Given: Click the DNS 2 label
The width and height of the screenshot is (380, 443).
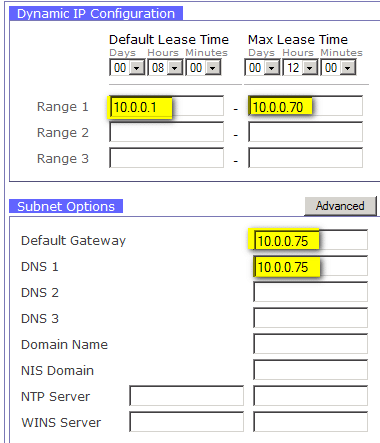Looking at the screenshot, I should click(x=40, y=293).
